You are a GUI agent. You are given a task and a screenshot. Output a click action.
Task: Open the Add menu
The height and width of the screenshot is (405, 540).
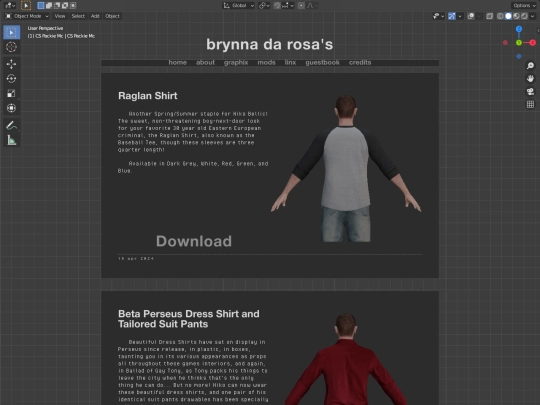pyautogui.click(x=95, y=16)
